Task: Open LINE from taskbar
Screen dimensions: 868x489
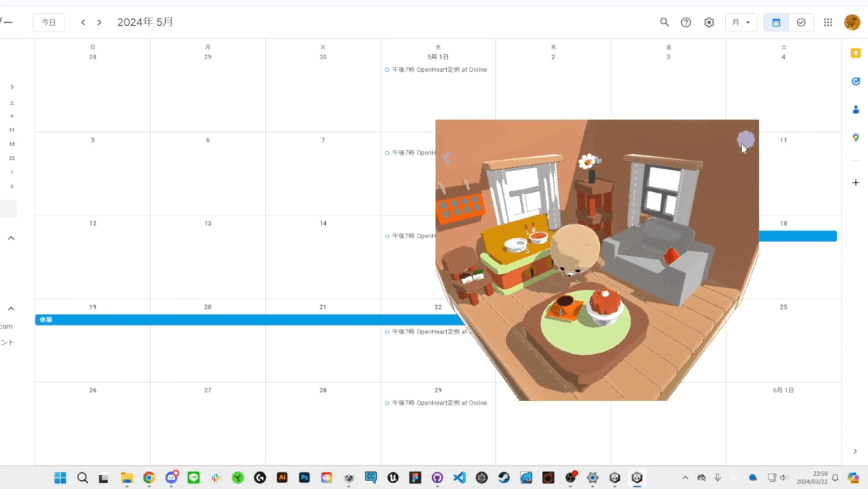Action: click(194, 478)
